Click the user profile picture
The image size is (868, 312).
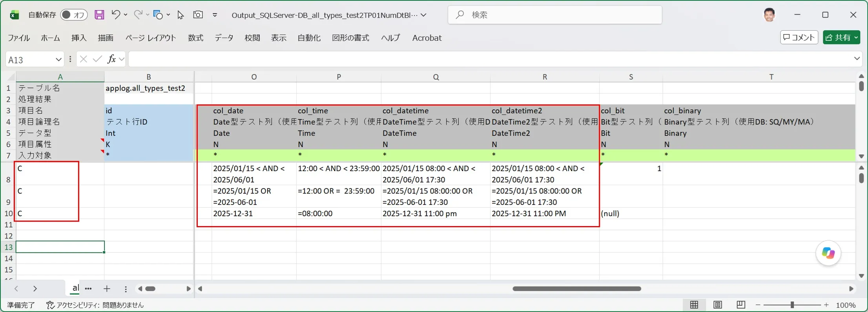click(769, 15)
